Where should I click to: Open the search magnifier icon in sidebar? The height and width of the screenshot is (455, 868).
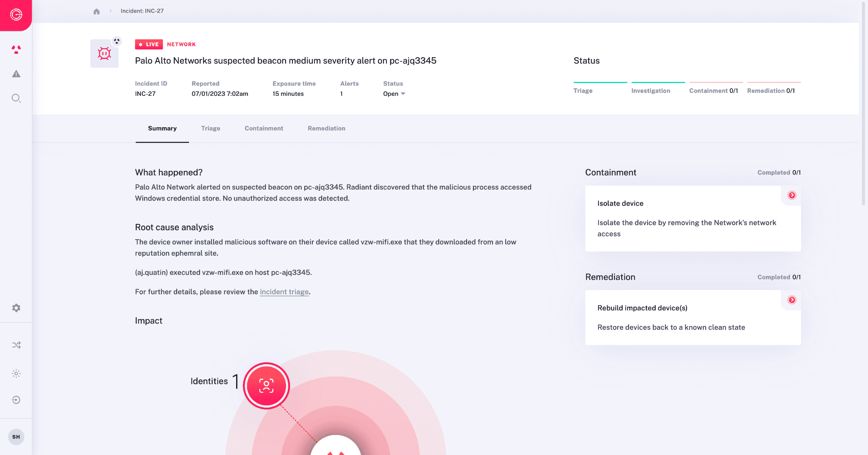[x=16, y=98]
